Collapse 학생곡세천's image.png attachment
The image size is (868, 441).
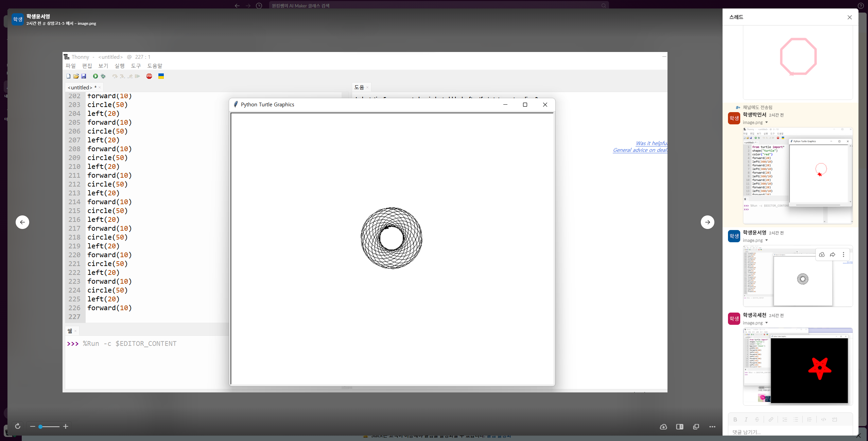[x=767, y=323]
